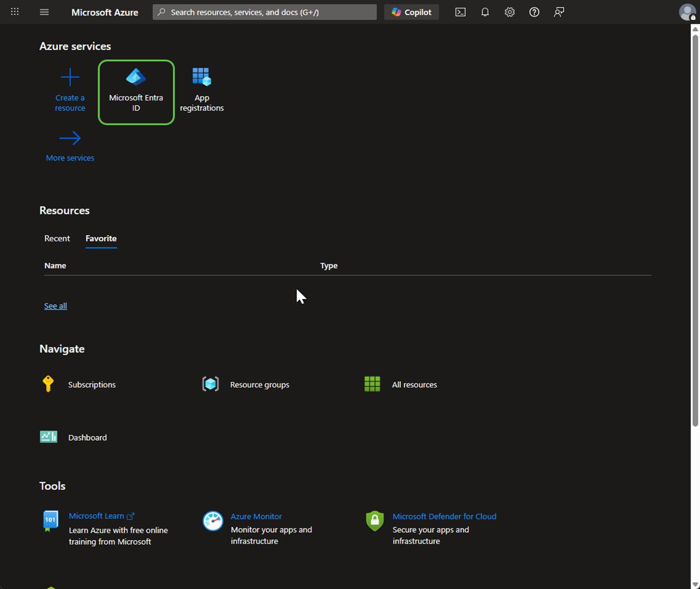
Task: Open Microsoft Entra ID icon
Action: click(x=136, y=77)
